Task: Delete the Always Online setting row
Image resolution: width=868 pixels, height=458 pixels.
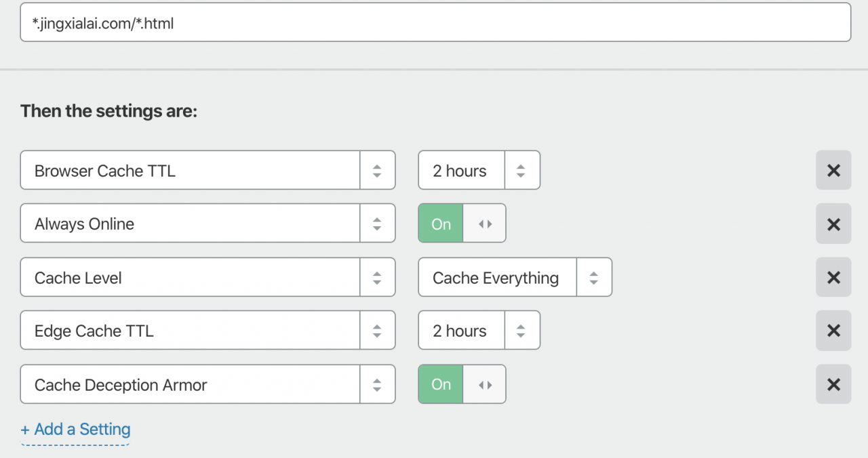Action: 833,224
